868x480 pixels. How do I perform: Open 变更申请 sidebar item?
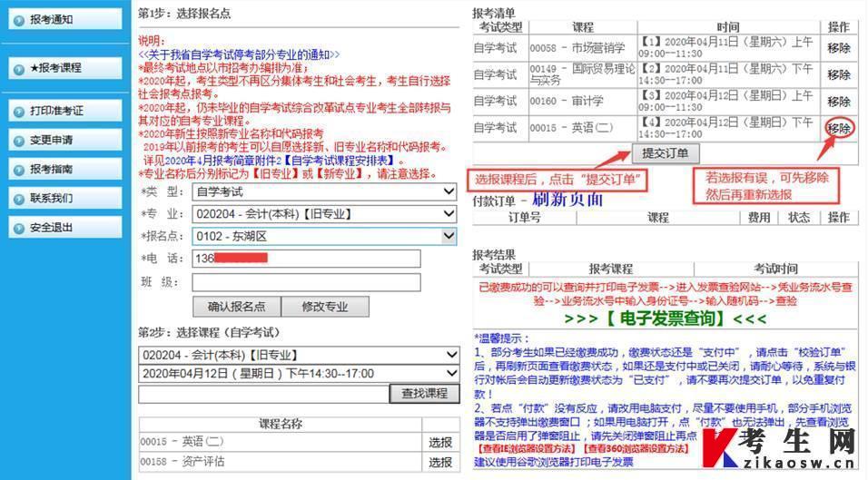pyautogui.click(x=65, y=140)
